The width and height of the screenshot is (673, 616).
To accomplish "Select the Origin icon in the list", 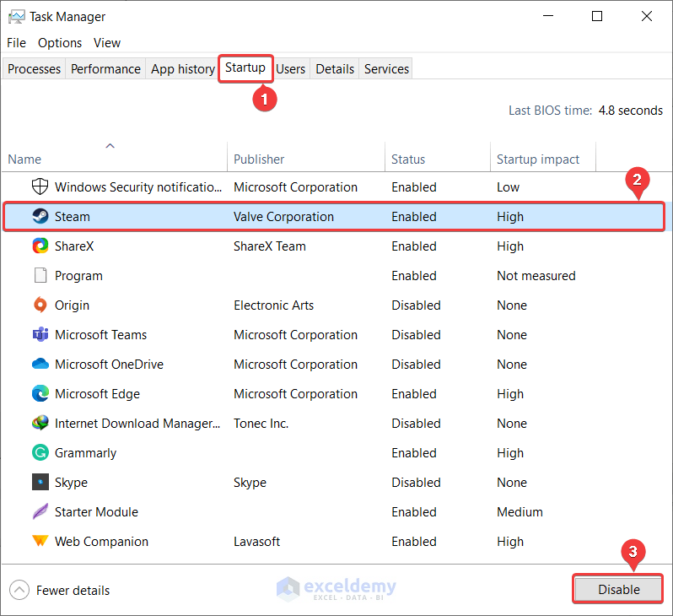I will pos(40,305).
